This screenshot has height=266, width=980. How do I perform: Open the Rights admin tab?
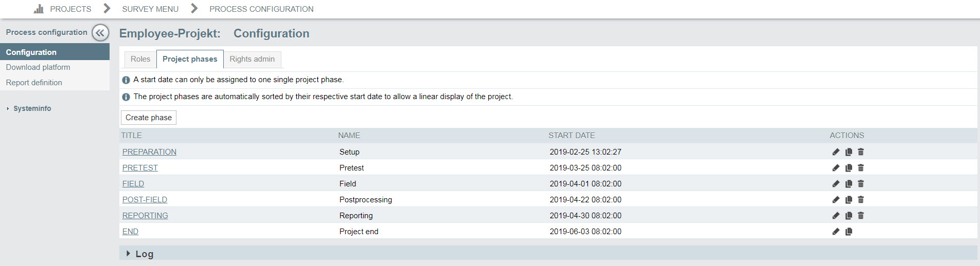tap(252, 59)
